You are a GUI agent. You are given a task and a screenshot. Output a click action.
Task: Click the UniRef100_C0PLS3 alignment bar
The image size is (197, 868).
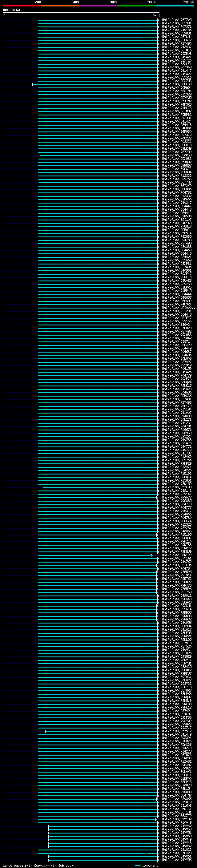96,84
